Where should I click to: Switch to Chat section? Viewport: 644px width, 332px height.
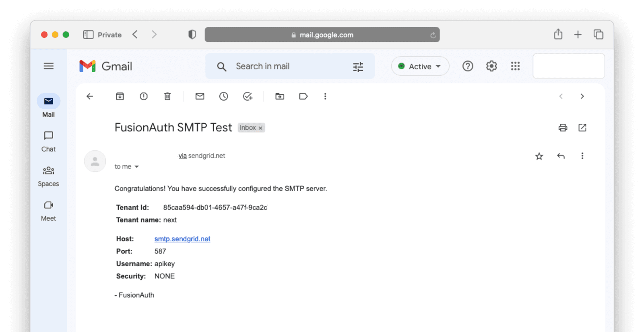[x=48, y=141]
